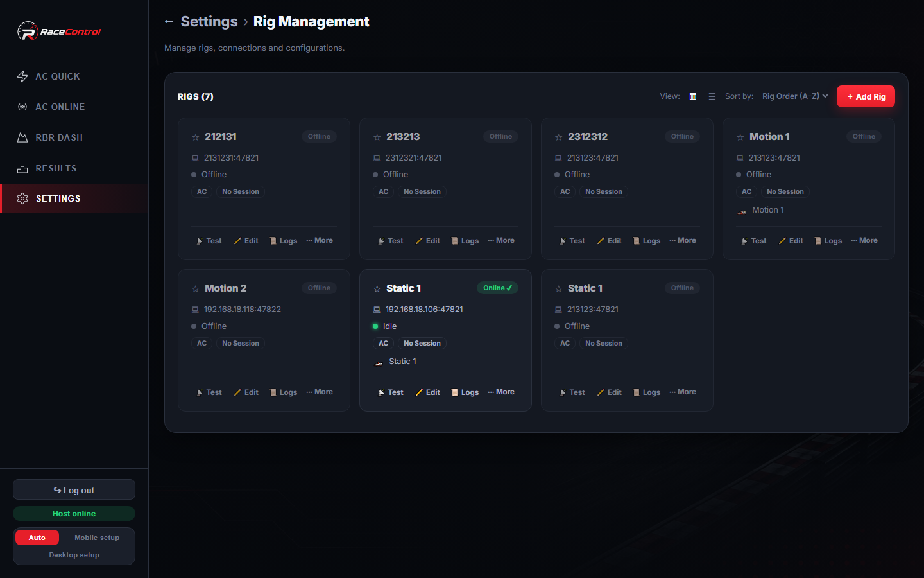Click address 192.168.18.106:47821
Screen dimensions: 924x578
coord(424,310)
